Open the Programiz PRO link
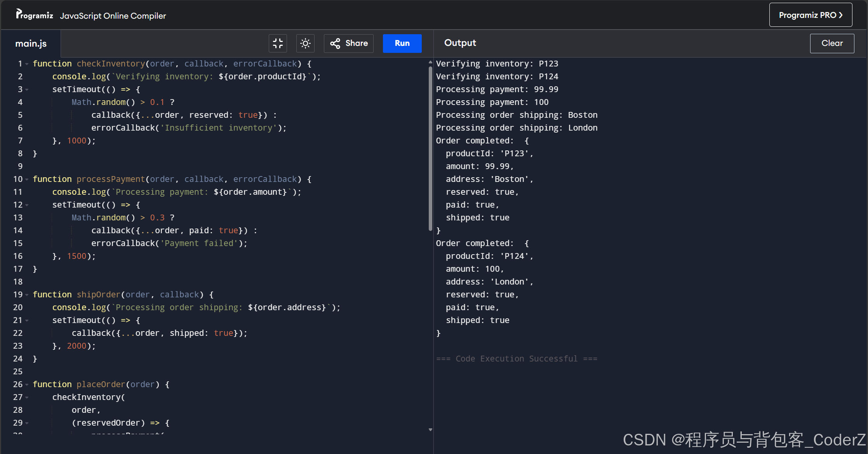This screenshot has width=868, height=454. click(811, 15)
